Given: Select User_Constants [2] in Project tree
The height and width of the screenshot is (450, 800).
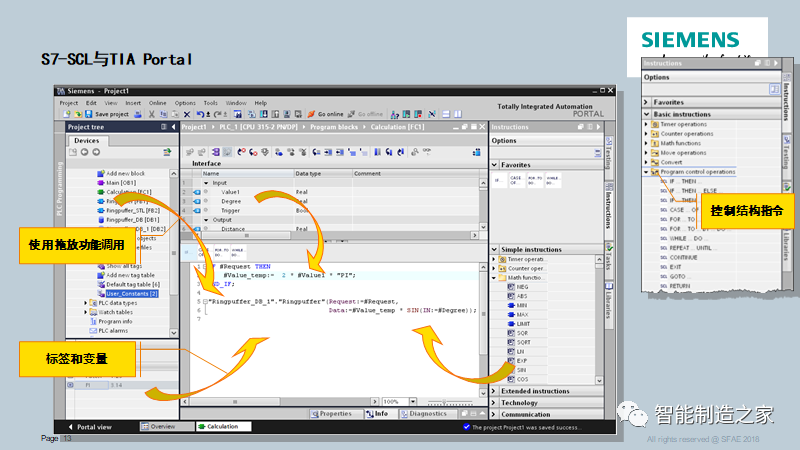Looking at the screenshot, I should [x=132, y=294].
